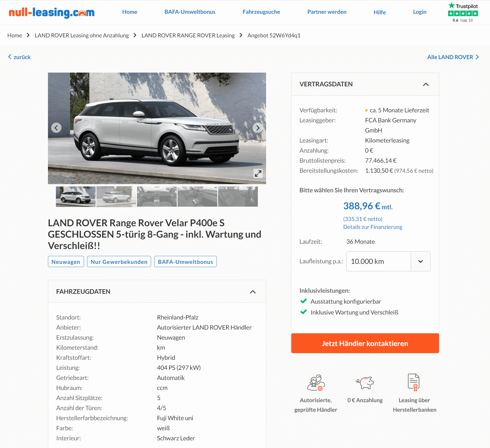Open the Login page

[420, 12]
